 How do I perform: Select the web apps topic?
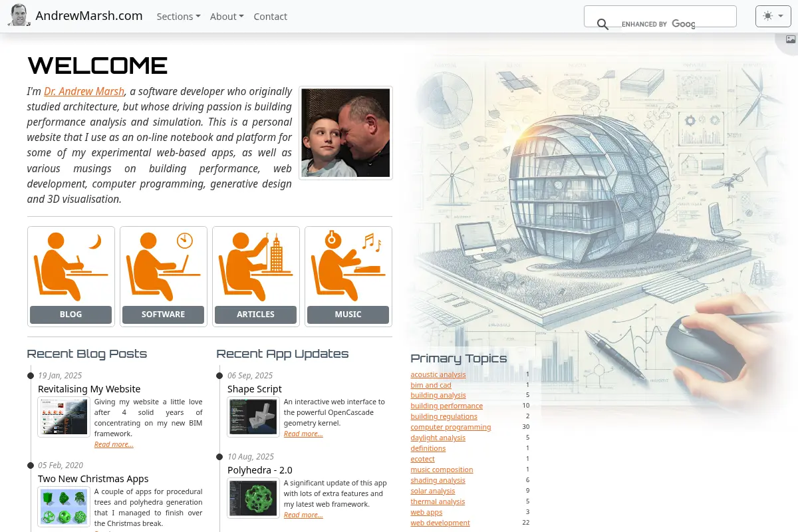coord(426,512)
